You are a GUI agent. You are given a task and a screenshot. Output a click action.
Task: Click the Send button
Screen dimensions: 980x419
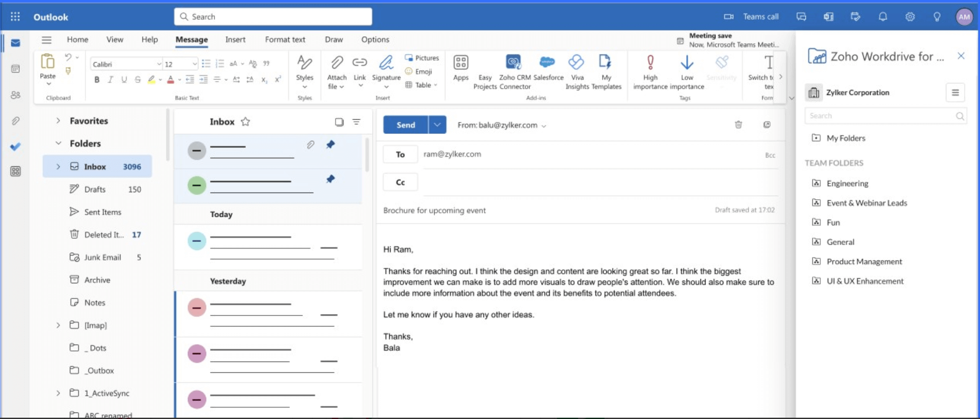[x=406, y=125]
